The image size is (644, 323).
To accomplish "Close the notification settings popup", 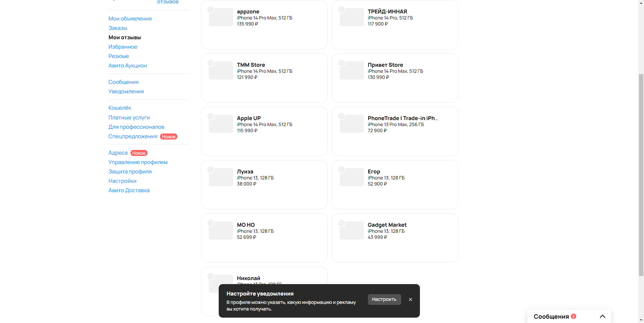I will click(x=411, y=300).
